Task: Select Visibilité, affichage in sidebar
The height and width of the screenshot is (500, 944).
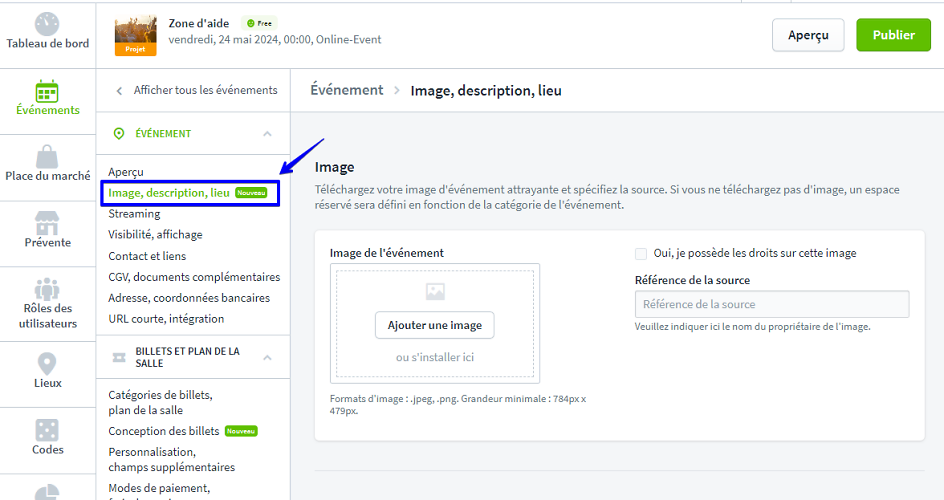Action: [x=155, y=235]
